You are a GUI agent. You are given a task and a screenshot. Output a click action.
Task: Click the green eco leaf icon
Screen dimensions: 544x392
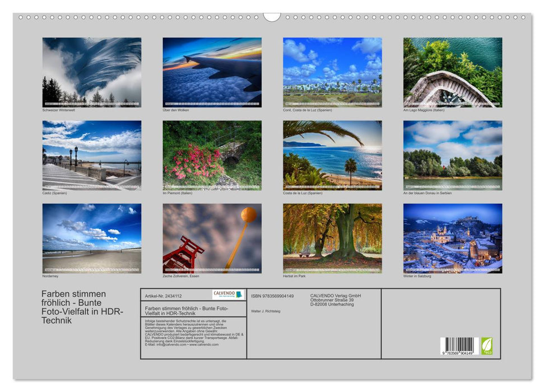487,346
